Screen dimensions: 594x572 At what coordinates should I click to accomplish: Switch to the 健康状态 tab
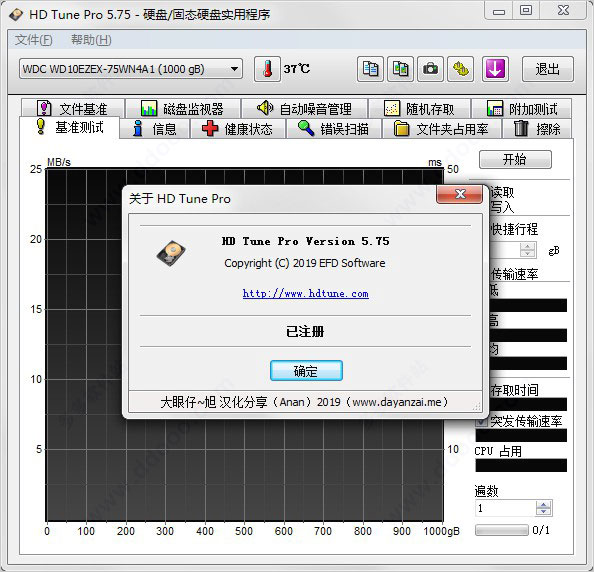click(x=238, y=129)
